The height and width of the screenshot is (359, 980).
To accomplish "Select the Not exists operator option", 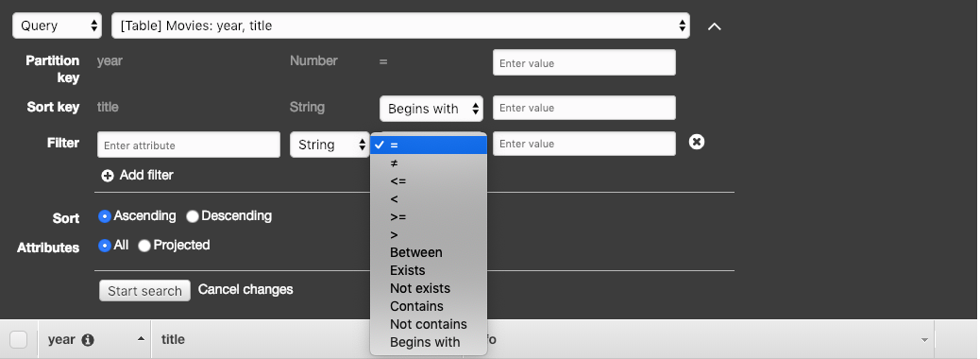I will [x=429, y=288].
